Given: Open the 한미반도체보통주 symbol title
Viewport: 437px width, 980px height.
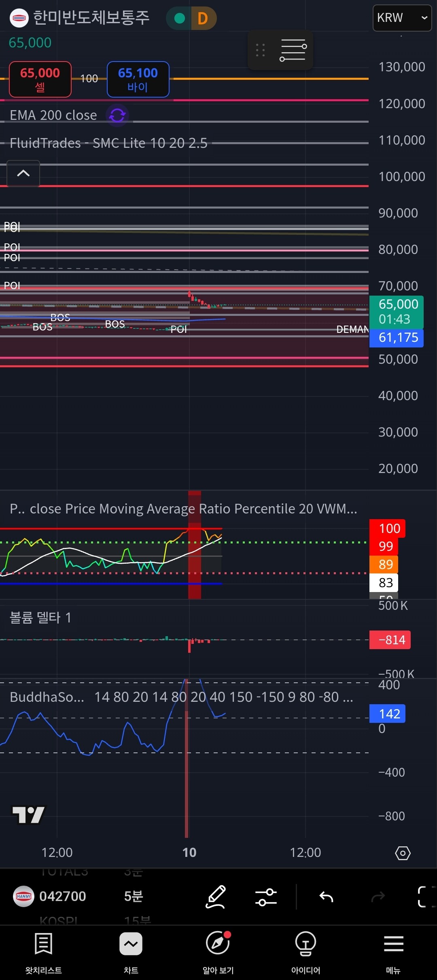Looking at the screenshot, I should pyautogui.click(x=91, y=18).
